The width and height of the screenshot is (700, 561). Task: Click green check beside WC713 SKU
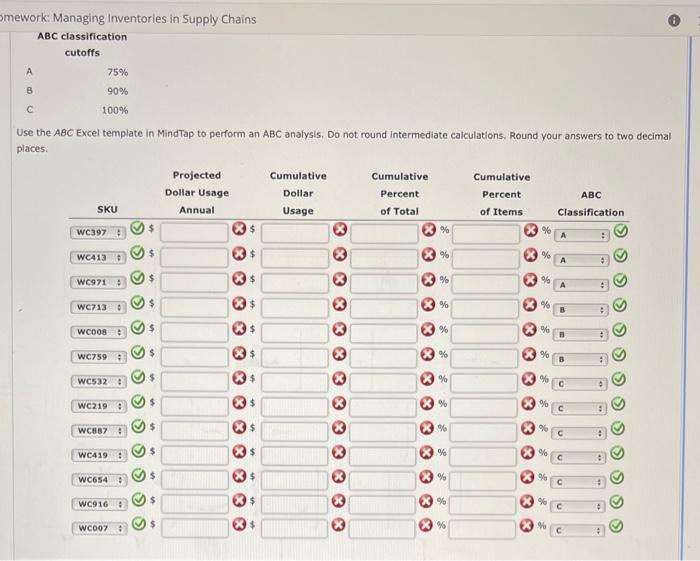click(x=138, y=303)
